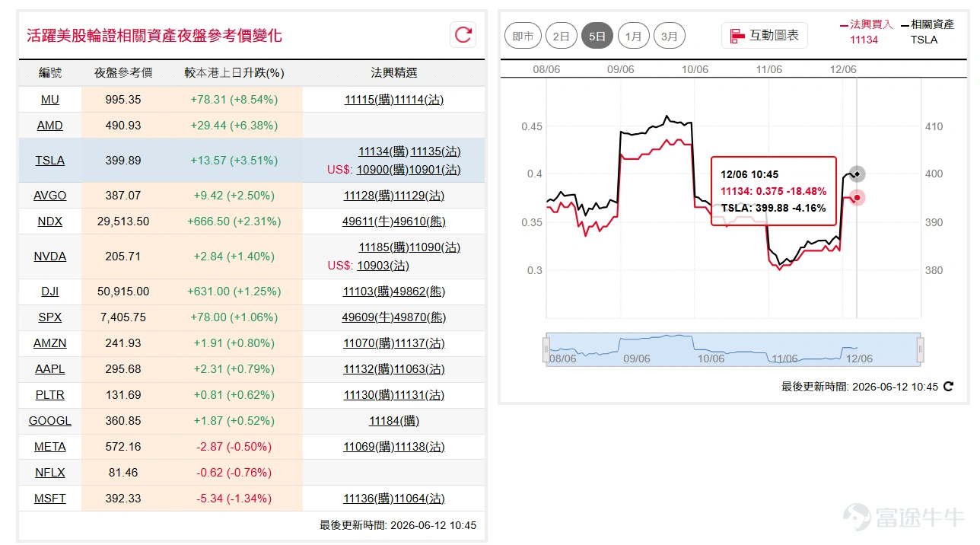Open the MU ticker link
Viewport: 980px width, 545px height.
[50, 100]
